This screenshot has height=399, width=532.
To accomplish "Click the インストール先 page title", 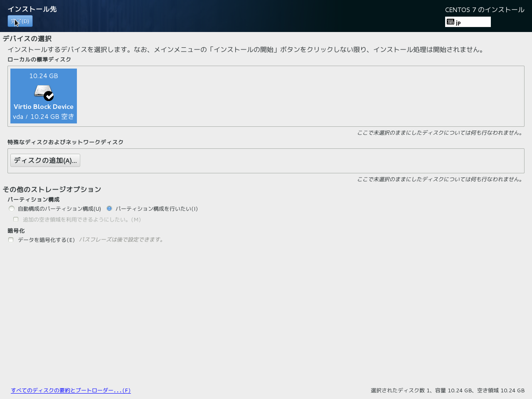I will click(x=32, y=9).
